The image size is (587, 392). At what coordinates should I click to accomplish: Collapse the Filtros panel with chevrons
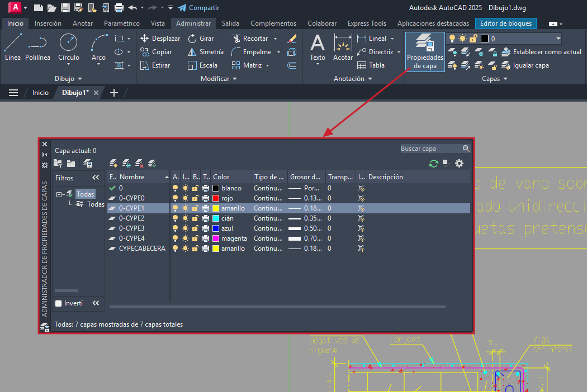(x=96, y=178)
